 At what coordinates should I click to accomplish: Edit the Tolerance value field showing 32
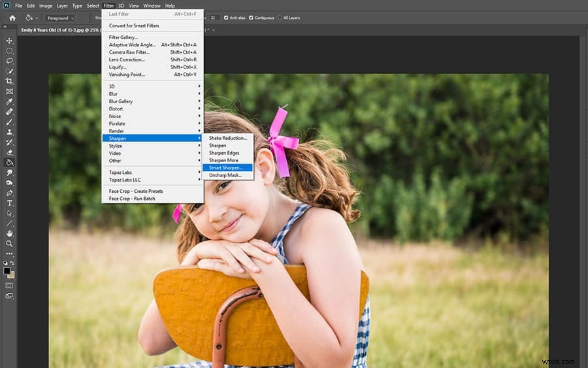[214, 18]
